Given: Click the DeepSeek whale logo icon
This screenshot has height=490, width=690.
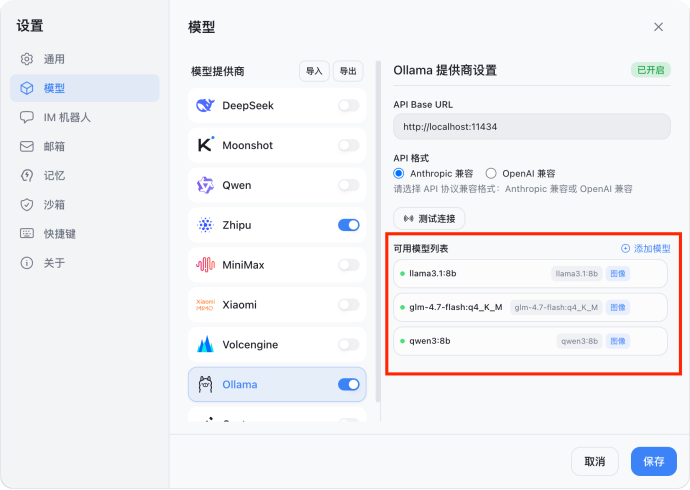Looking at the screenshot, I should click(x=205, y=105).
